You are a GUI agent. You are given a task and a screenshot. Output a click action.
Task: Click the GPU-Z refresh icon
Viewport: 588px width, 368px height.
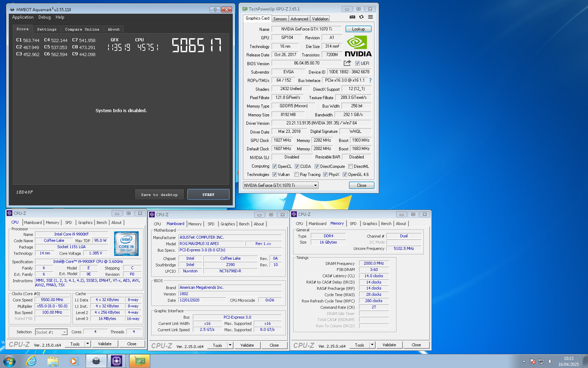point(361,17)
